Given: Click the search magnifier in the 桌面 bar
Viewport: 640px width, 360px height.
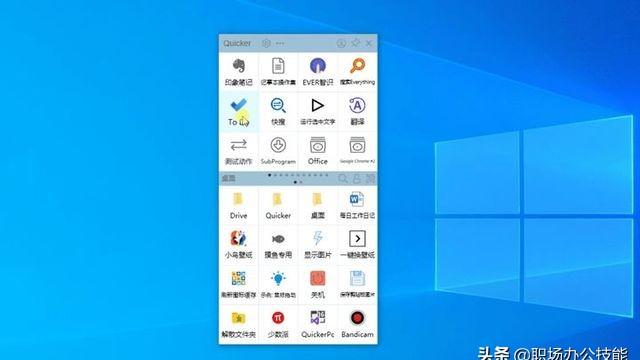Looking at the screenshot, I should tap(343, 178).
